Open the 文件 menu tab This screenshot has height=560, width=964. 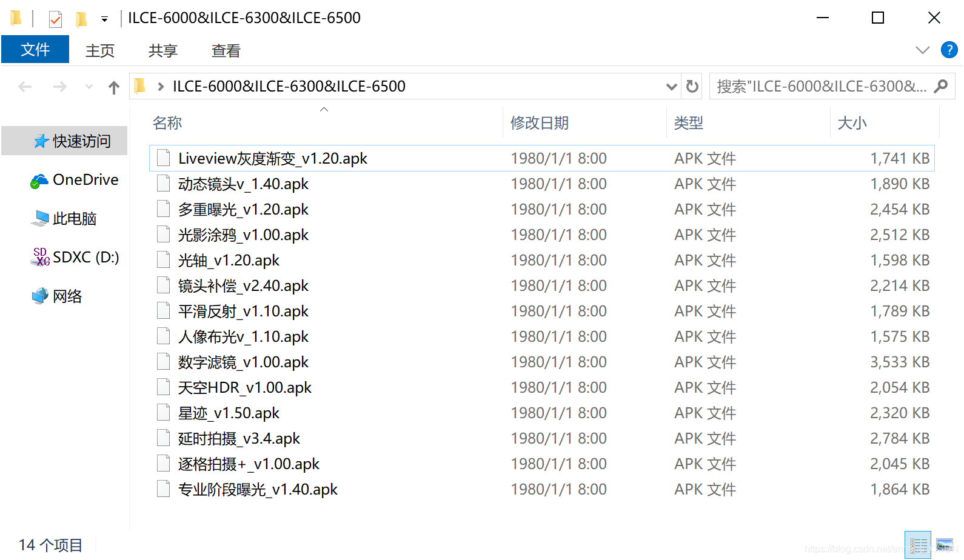point(35,50)
